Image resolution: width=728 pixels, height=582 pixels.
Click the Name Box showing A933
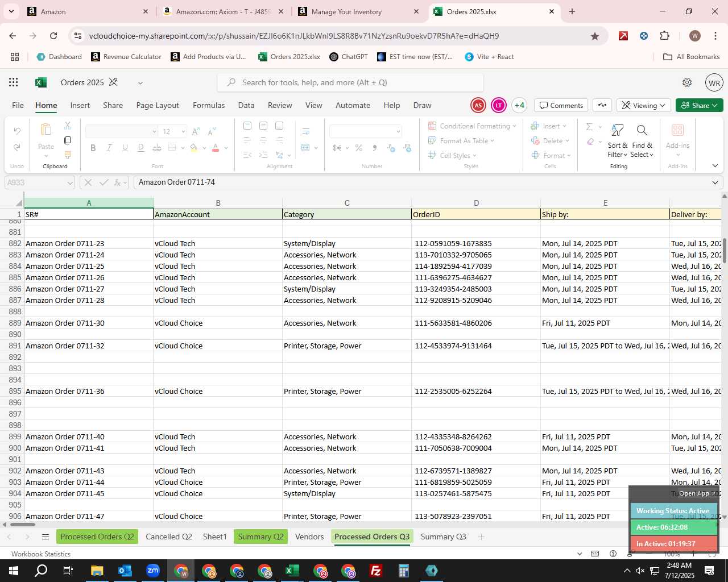(40, 182)
